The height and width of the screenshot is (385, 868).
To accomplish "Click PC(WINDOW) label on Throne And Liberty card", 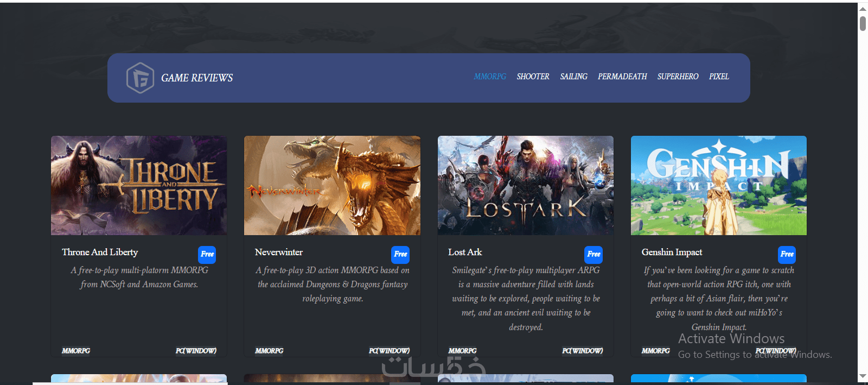I will point(196,351).
